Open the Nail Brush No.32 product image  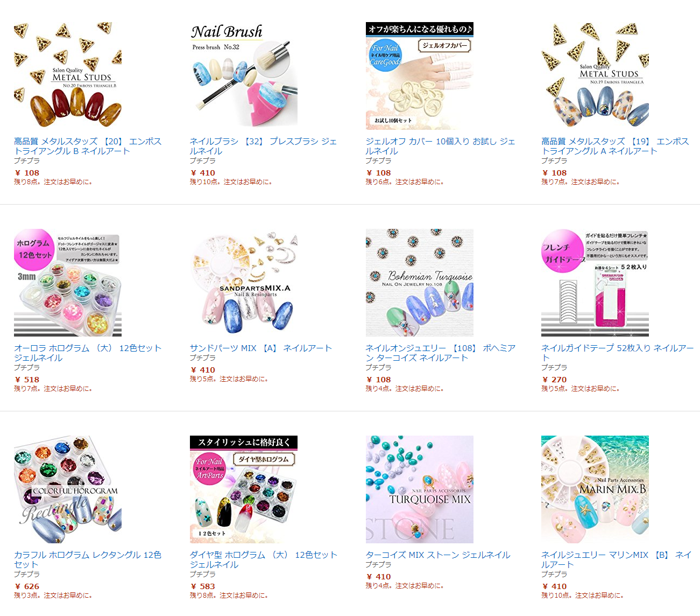pos(244,76)
